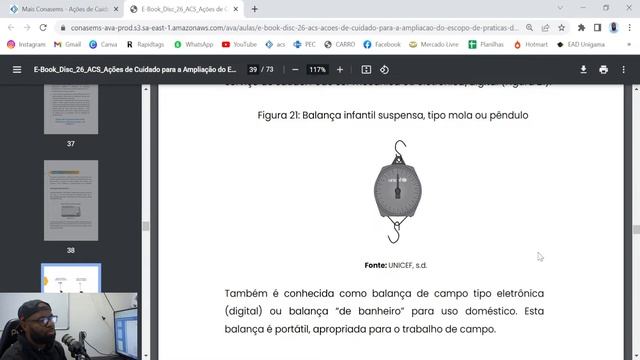640x360 pixels.
Task: Open the Planilhas bookmark
Action: (x=486, y=44)
